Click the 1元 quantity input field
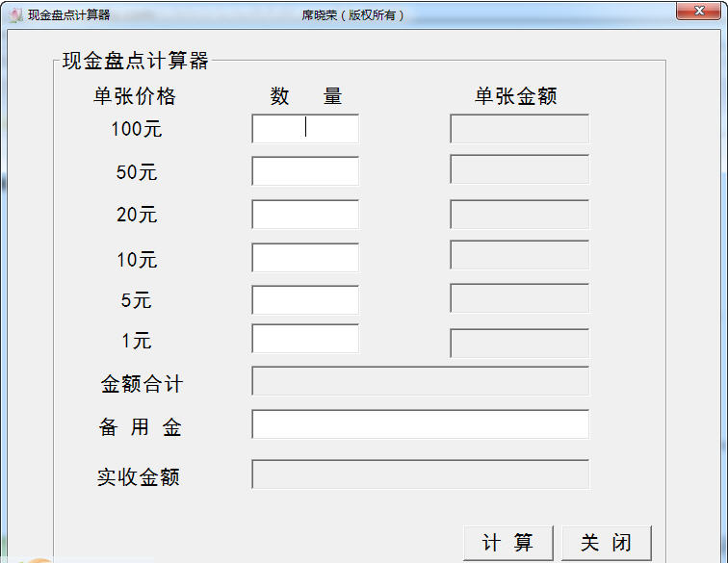 pyautogui.click(x=305, y=339)
